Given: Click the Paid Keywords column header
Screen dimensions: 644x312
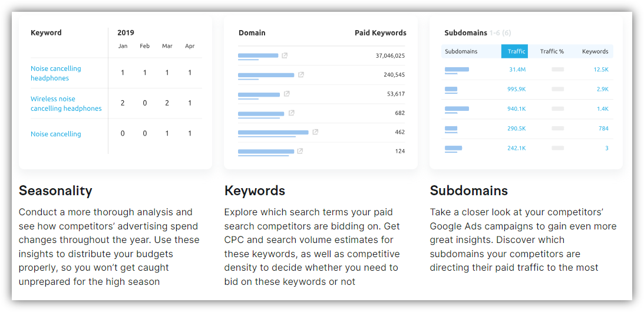Looking at the screenshot, I should point(380,33).
